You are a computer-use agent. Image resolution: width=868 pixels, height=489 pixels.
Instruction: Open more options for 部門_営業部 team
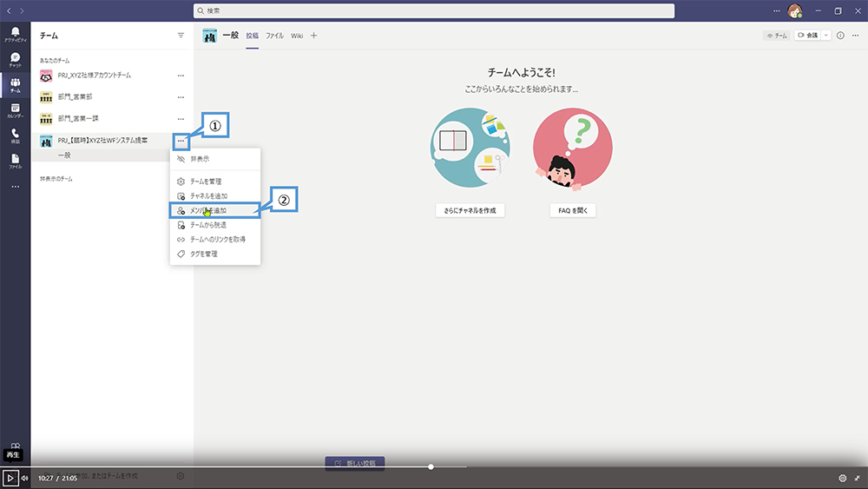click(x=181, y=97)
